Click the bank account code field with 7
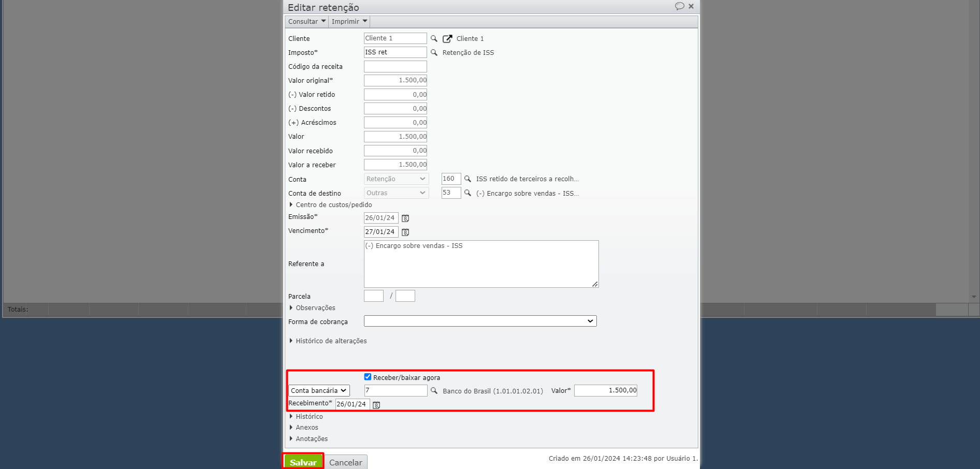The width and height of the screenshot is (980, 469). [396, 390]
